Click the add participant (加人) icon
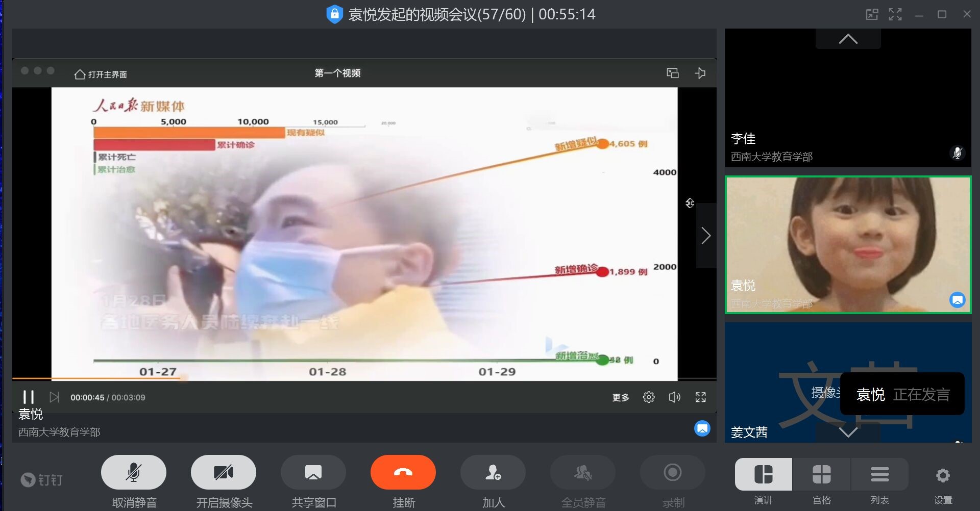 tap(493, 473)
